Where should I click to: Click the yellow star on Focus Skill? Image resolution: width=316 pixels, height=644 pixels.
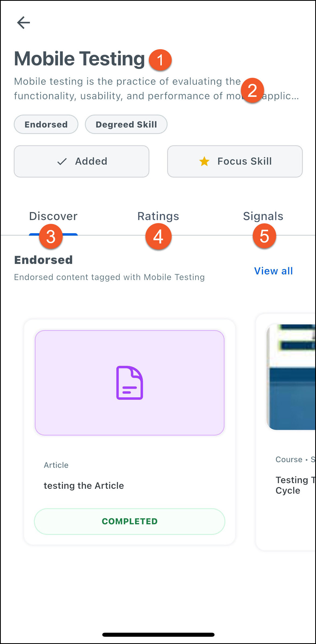pos(204,161)
